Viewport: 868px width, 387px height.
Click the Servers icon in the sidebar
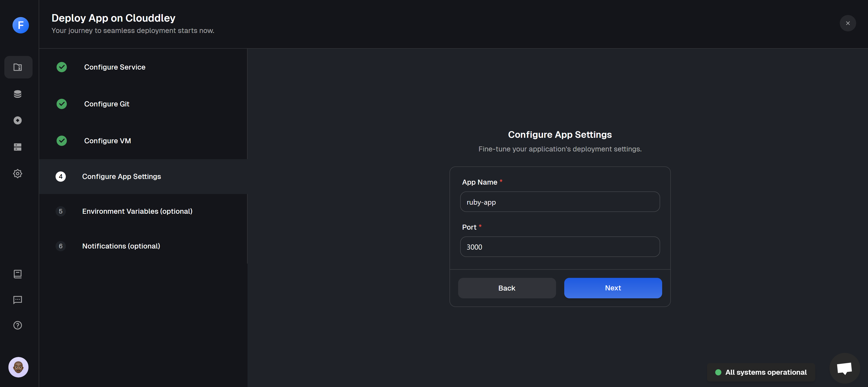click(17, 147)
